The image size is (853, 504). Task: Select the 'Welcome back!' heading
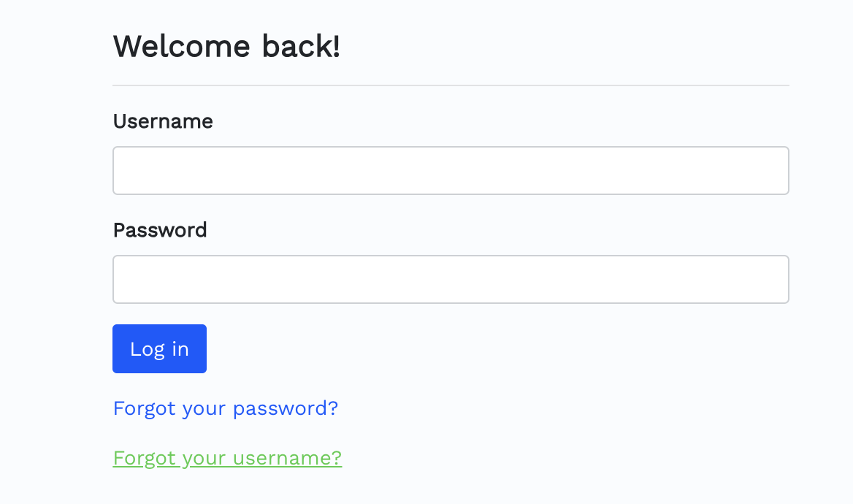[x=226, y=47]
